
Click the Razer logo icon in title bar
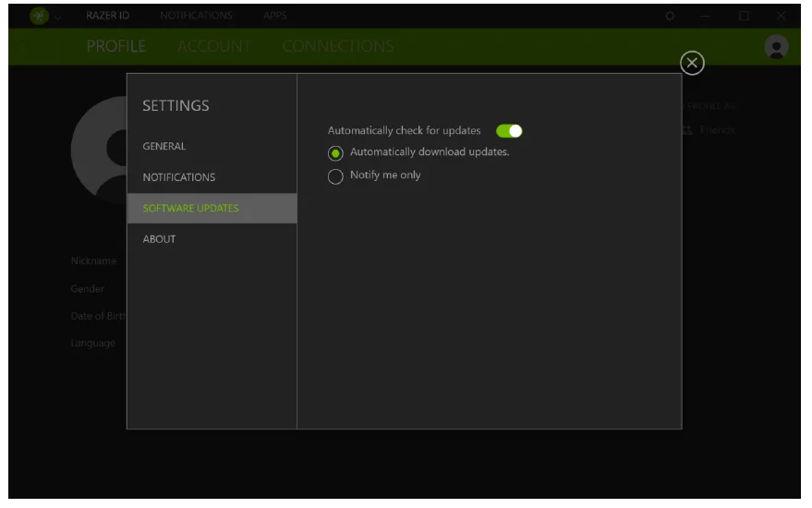pyautogui.click(x=39, y=16)
